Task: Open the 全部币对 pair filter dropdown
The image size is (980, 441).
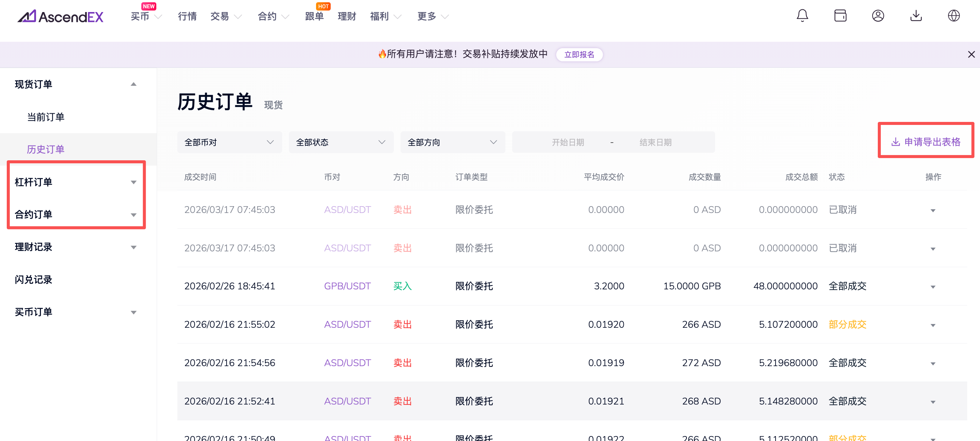Action: pos(229,143)
